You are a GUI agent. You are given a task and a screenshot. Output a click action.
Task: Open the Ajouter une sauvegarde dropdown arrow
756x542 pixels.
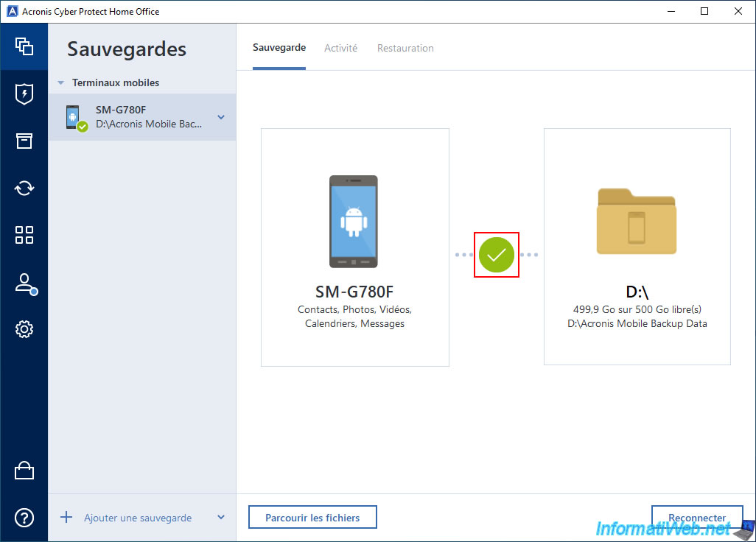[221, 518]
